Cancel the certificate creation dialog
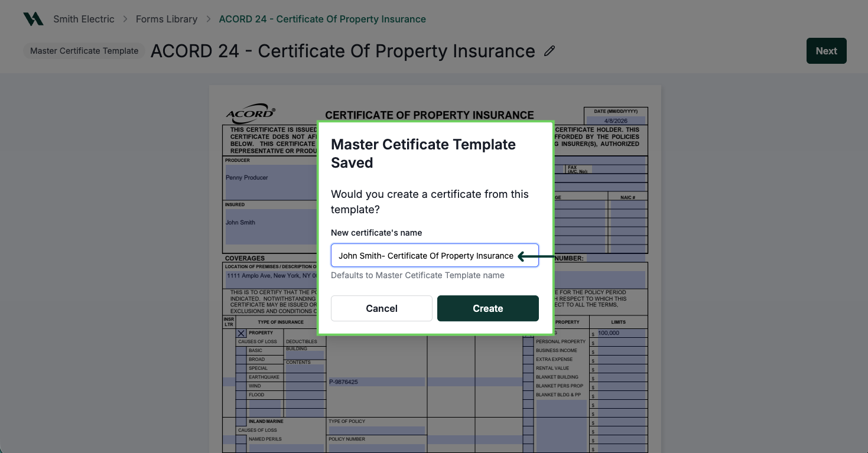Screen dimensions: 868x453 coord(382,308)
